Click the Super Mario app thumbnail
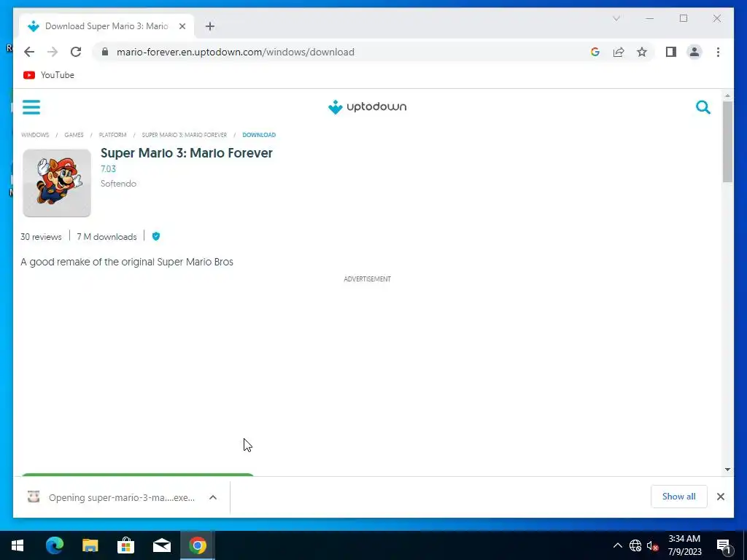 (57, 183)
